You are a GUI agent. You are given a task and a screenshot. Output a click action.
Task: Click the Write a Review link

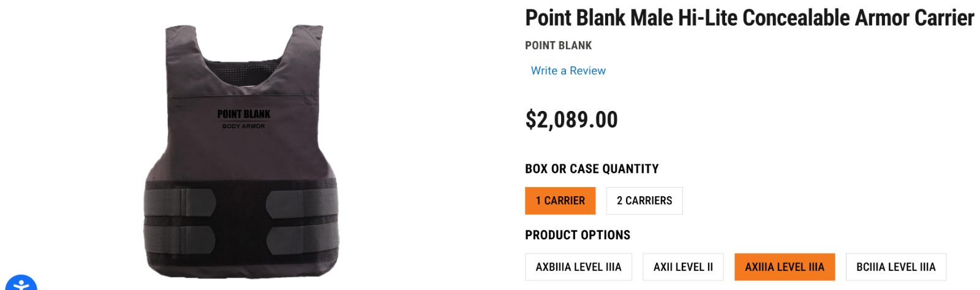tap(568, 71)
